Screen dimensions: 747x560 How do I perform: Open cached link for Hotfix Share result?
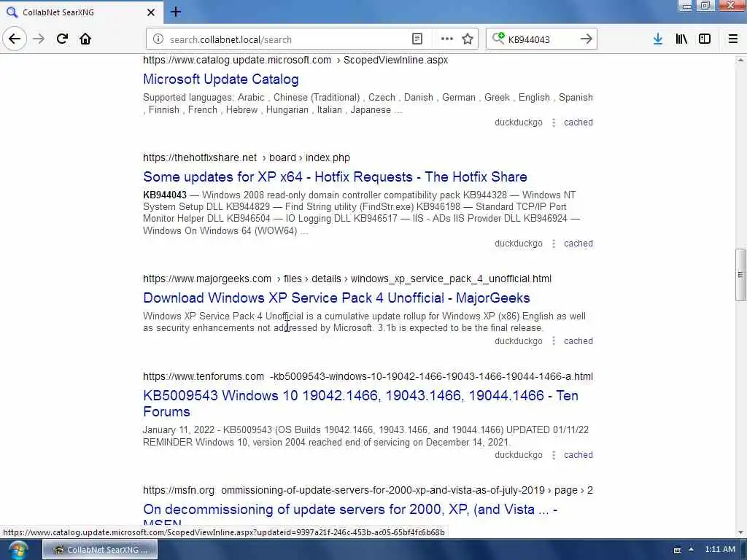coord(578,244)
